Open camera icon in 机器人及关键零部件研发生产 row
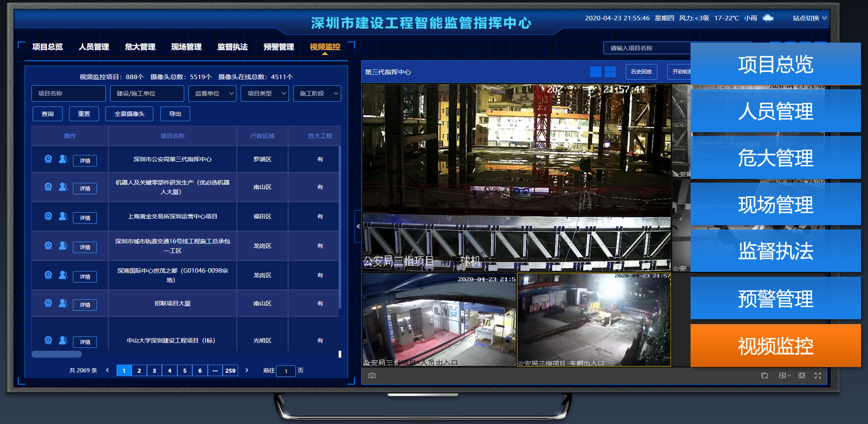868x424 pixels. [48, 187]
